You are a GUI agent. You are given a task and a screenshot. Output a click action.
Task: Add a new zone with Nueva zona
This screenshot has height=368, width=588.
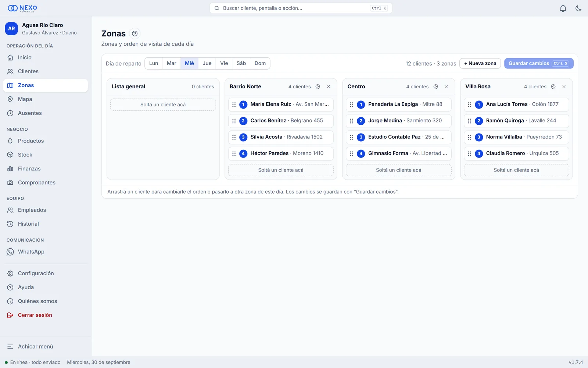(480, 63)
